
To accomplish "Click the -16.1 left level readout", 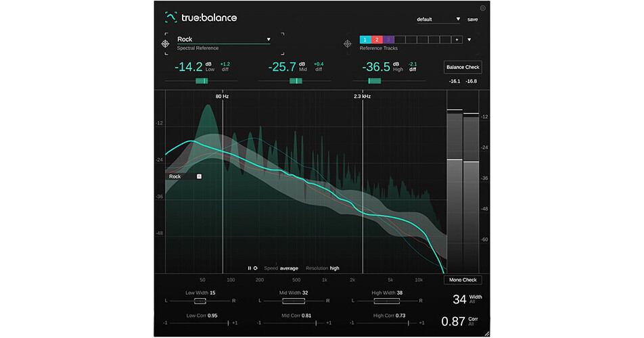I will tap(455, 81).
